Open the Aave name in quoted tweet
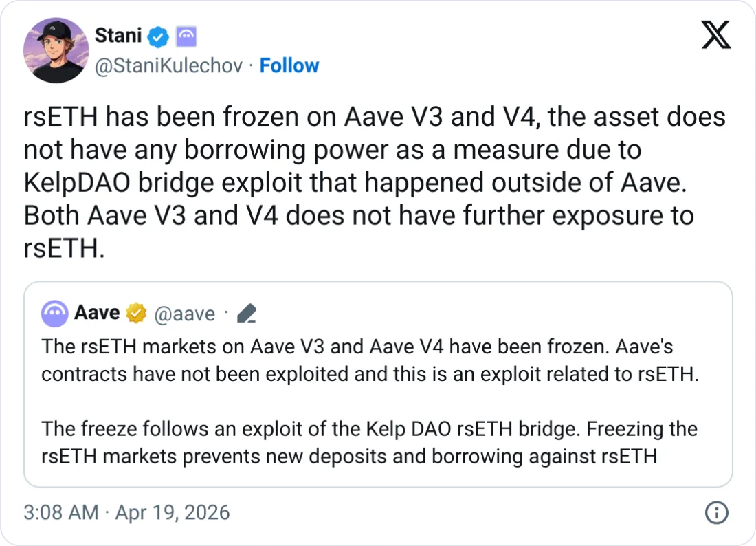756x546 pixels. coord(97,314)
